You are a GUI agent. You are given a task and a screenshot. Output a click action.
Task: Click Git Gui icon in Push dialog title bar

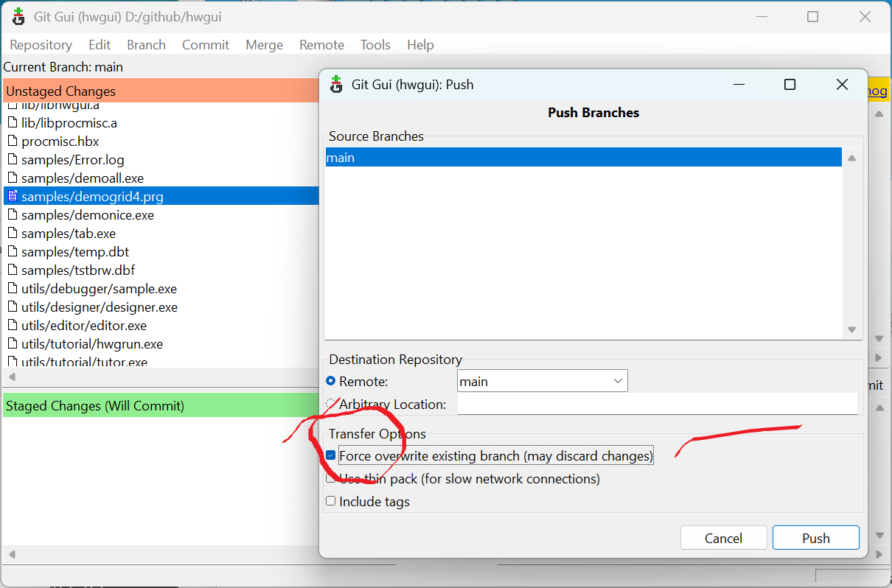[337, 84]
